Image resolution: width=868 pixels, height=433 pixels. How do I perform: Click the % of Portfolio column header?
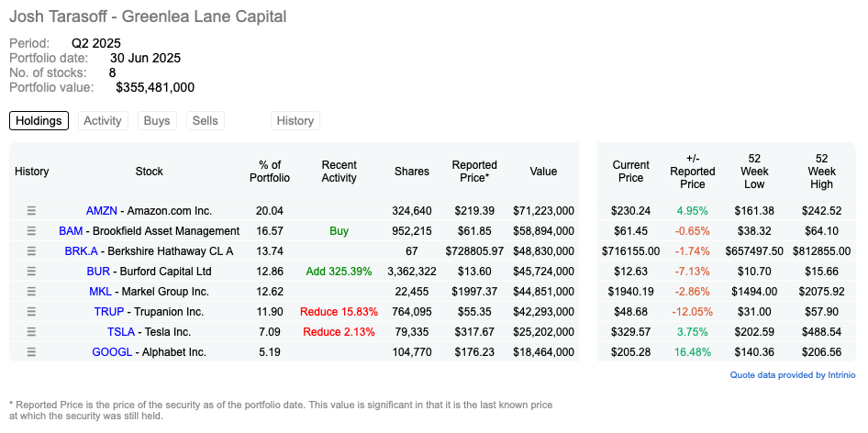click(x=270, y=172)
